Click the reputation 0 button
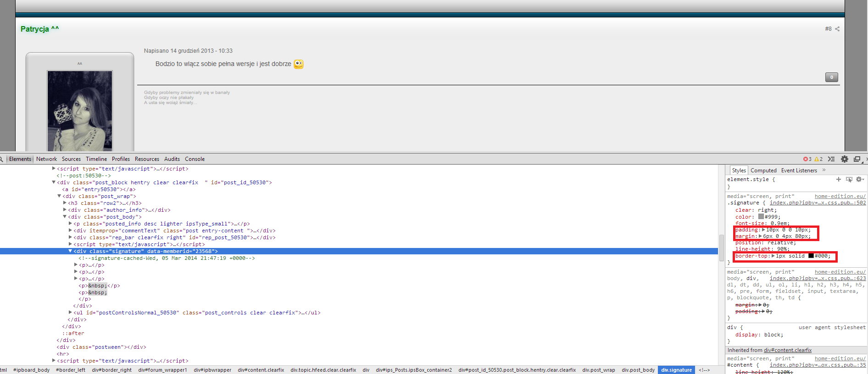This screenshot has width=868, height=374. 831,77
